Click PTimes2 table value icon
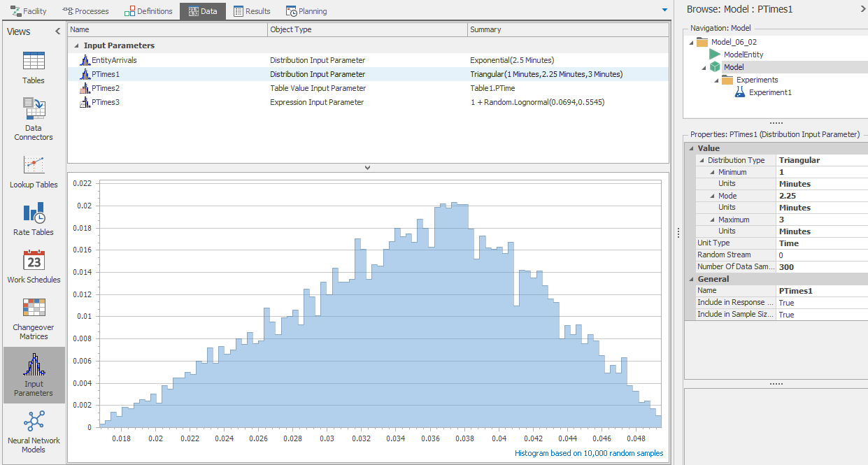This screenshot has width=868, height=465. 85,88
